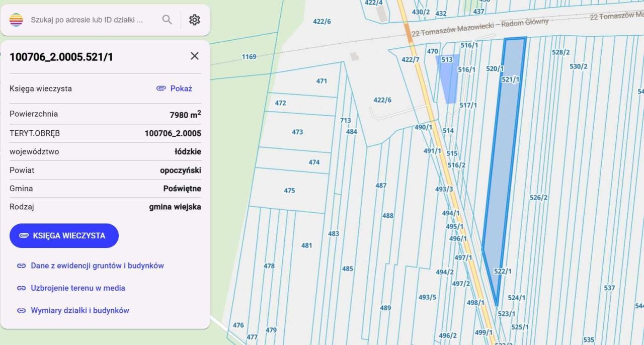Select parcel 475 on the map
Image resolution: width=644 pixels, height=345 pixels.
coord(289,191)
